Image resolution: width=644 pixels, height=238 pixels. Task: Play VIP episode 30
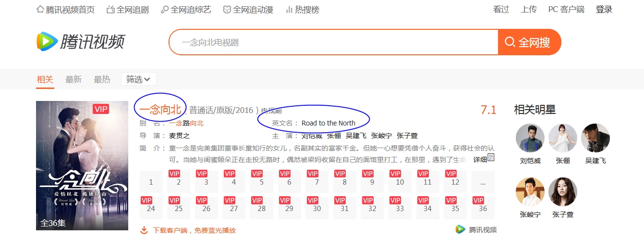(317, 208)
